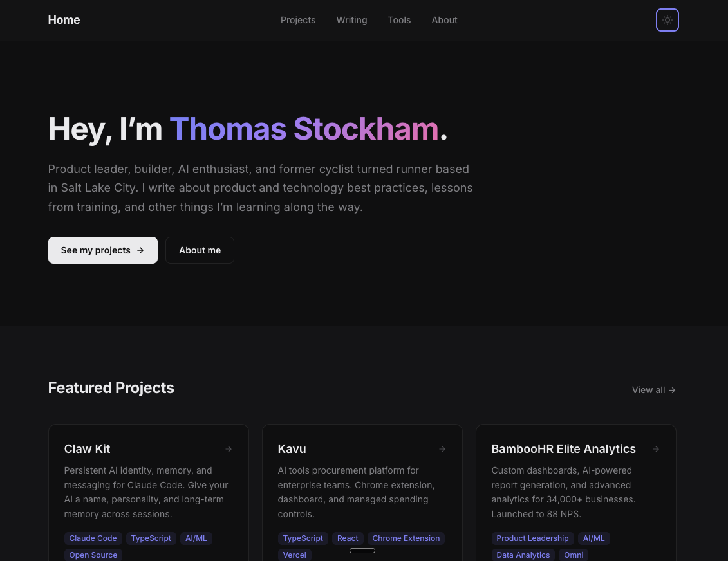Toggle the light/dark theme sun button
Viewport: 728px width, 561px height.
(x=667, y=20)
